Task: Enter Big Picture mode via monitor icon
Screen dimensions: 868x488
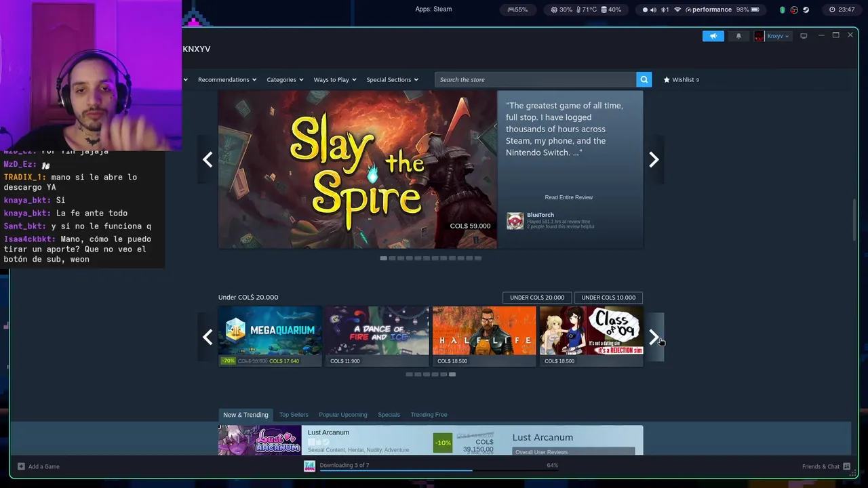Action: point(804,36)
